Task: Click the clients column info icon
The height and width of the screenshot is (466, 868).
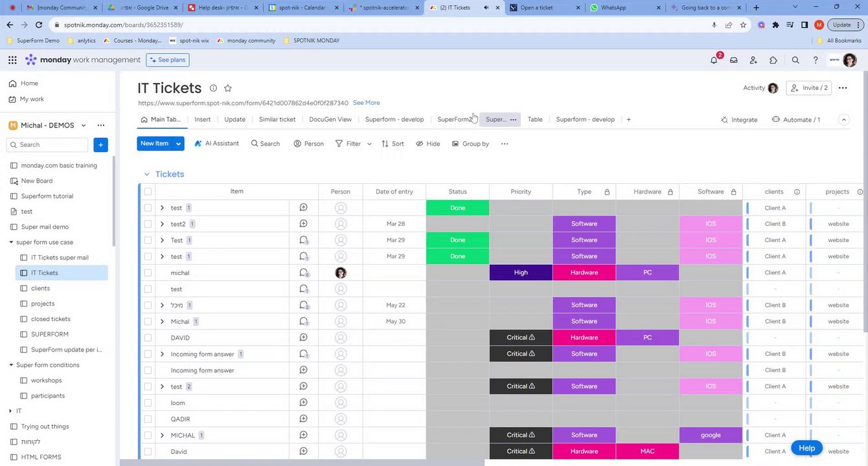Action: click(797, 192)
